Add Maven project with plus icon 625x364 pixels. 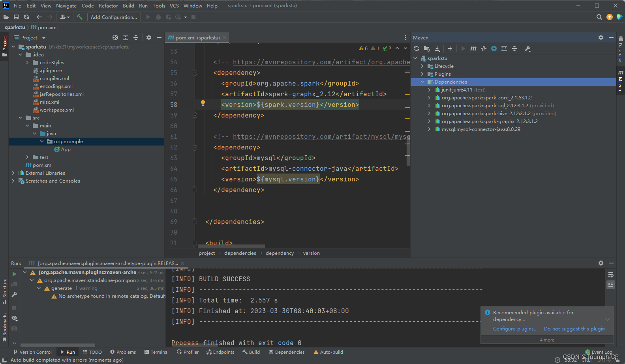450,49
